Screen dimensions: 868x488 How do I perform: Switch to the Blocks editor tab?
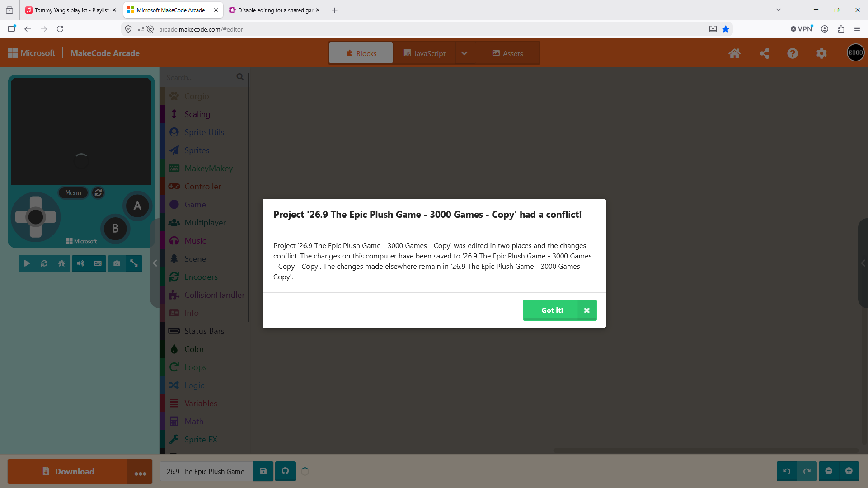coord(361,53)
